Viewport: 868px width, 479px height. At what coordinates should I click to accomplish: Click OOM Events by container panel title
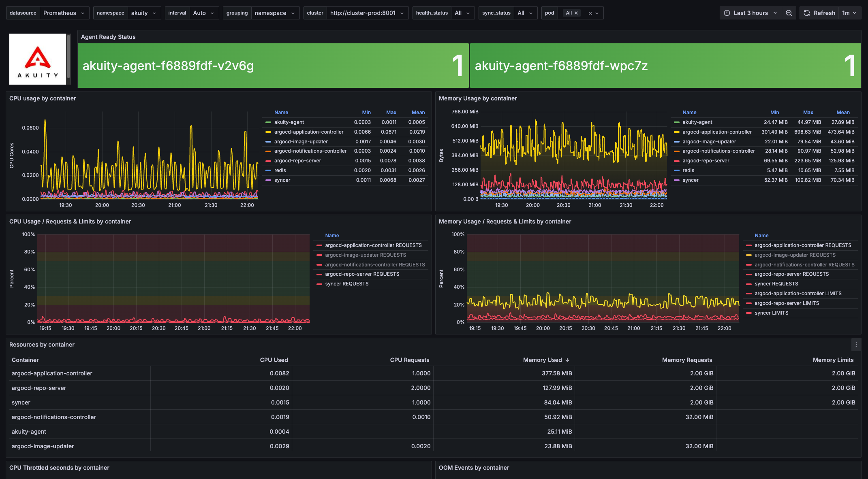[474, 468]
